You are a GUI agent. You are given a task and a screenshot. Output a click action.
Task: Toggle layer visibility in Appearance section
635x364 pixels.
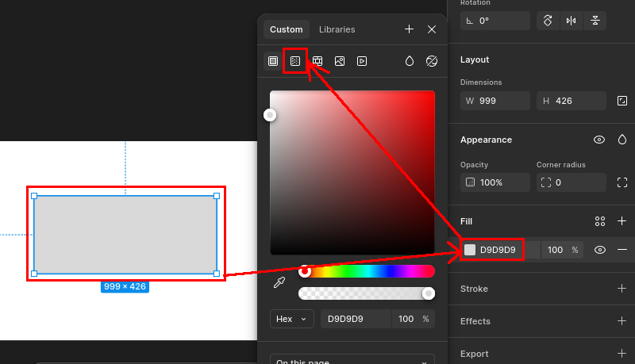[599, 140]
